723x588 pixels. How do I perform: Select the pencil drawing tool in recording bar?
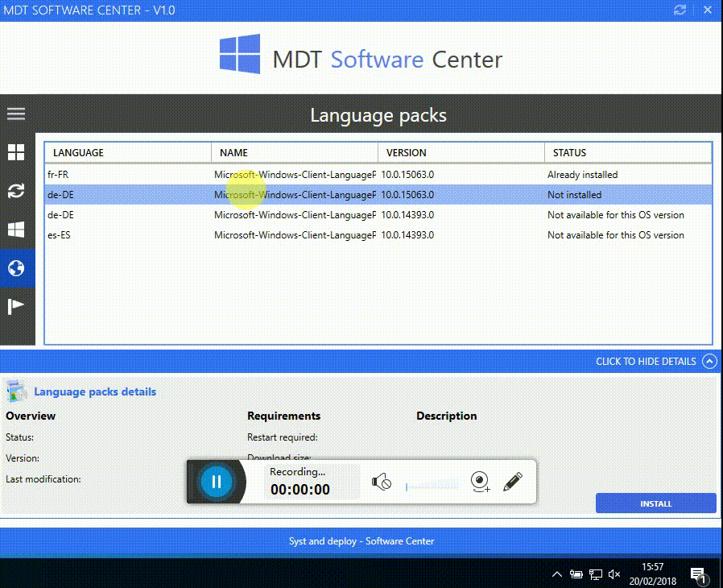[513, 481]
